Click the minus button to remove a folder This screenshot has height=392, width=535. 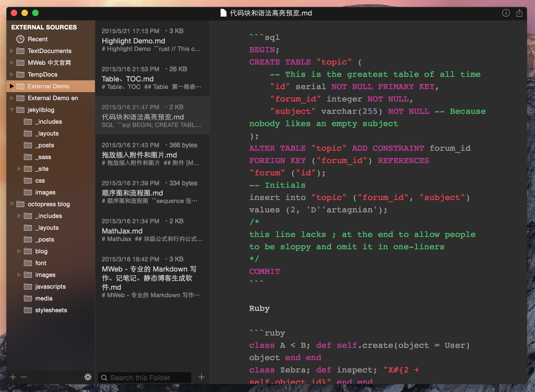pyautogui.click(x=24, y=377)
